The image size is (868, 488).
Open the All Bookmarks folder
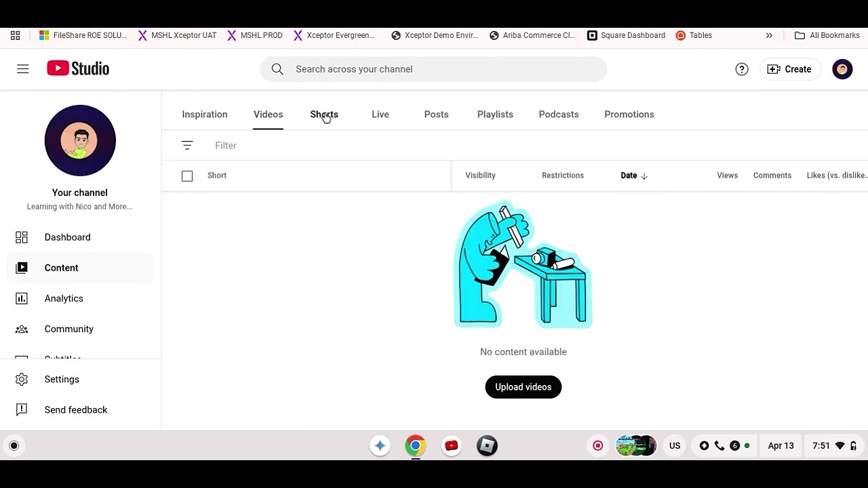click(x=827, y=35)
